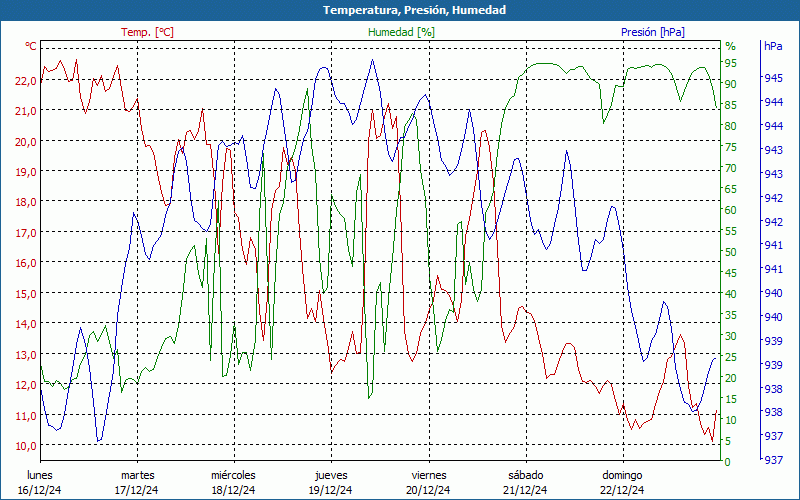Click the "50" humidity axis tick
The width and height of the screenshot is (800, 500).
click(x=731, y=252)
